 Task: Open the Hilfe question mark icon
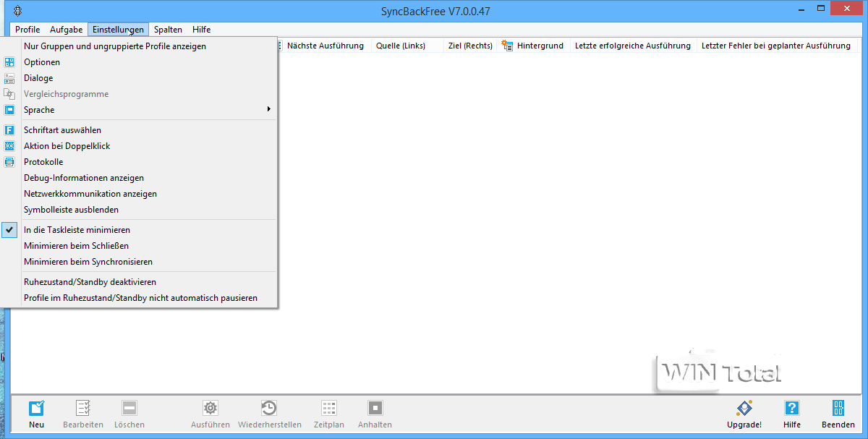coord(792,408)
